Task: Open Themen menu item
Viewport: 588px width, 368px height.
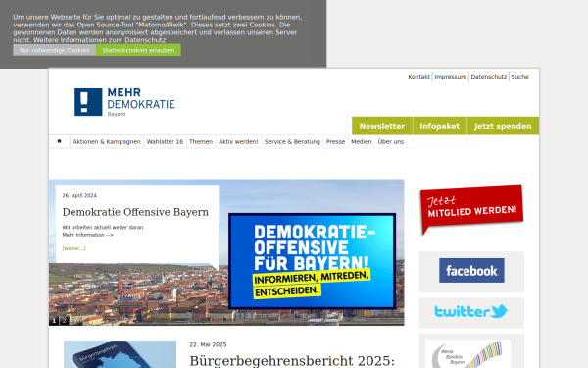Action: point(201,142)
